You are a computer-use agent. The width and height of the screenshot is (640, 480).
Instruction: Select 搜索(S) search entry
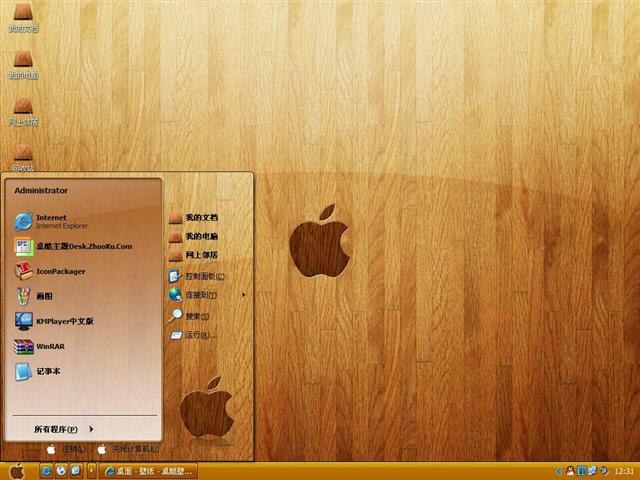click(x=195, y=316)
